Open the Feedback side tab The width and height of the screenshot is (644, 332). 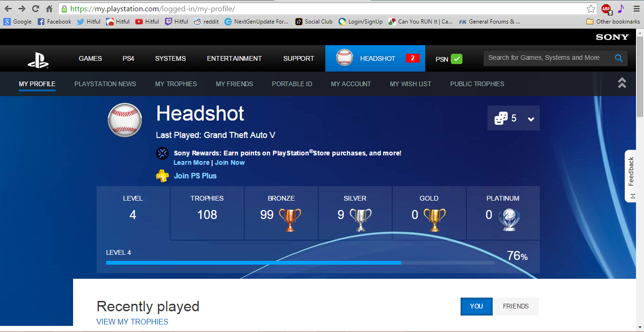(631, 176)
